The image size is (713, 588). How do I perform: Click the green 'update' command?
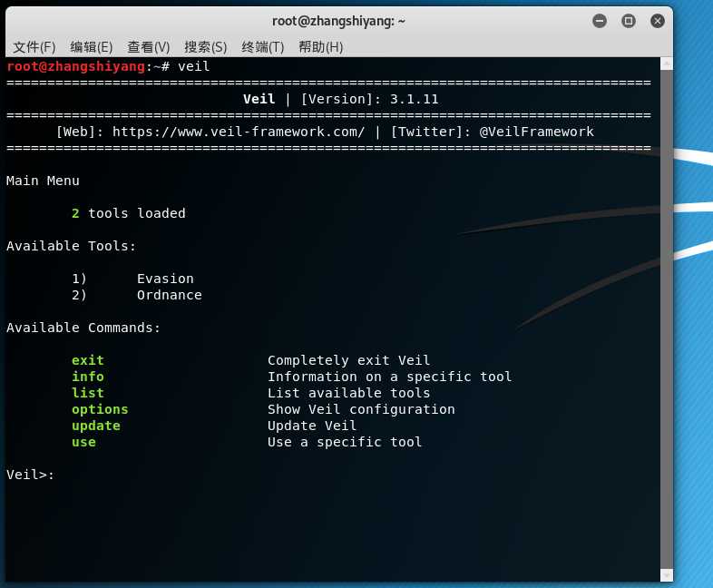[x=96, y=426]
